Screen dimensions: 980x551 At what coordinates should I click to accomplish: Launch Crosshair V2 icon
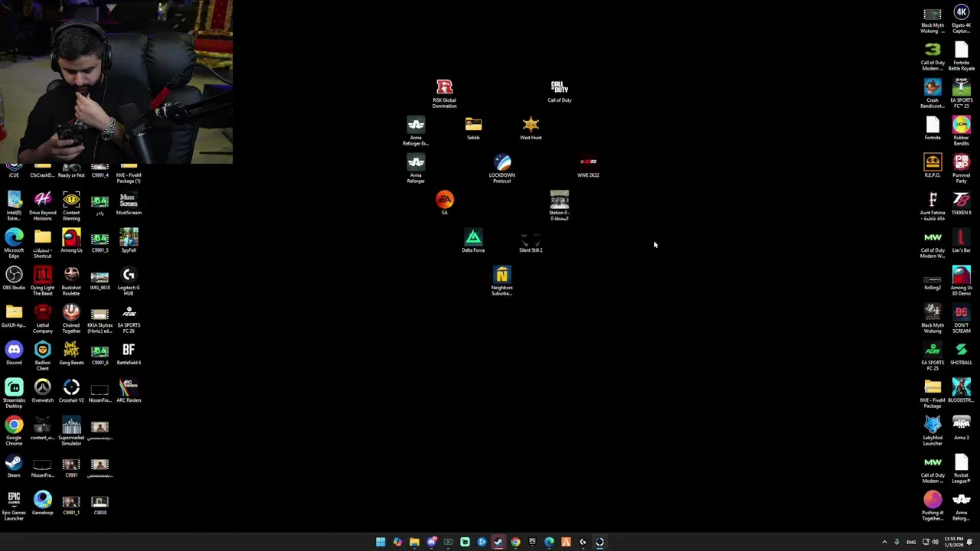click(71, 390)
